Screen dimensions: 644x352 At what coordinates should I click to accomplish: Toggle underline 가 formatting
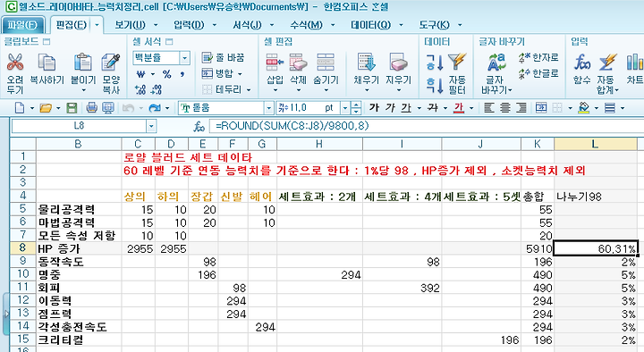point(406,108)
